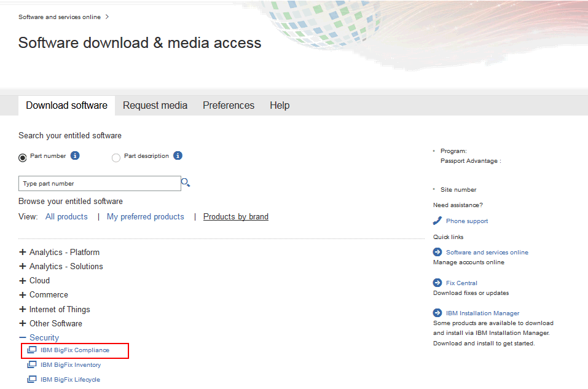Switch to the Download software tab
The image size is (588, 389).
[67, 106]
